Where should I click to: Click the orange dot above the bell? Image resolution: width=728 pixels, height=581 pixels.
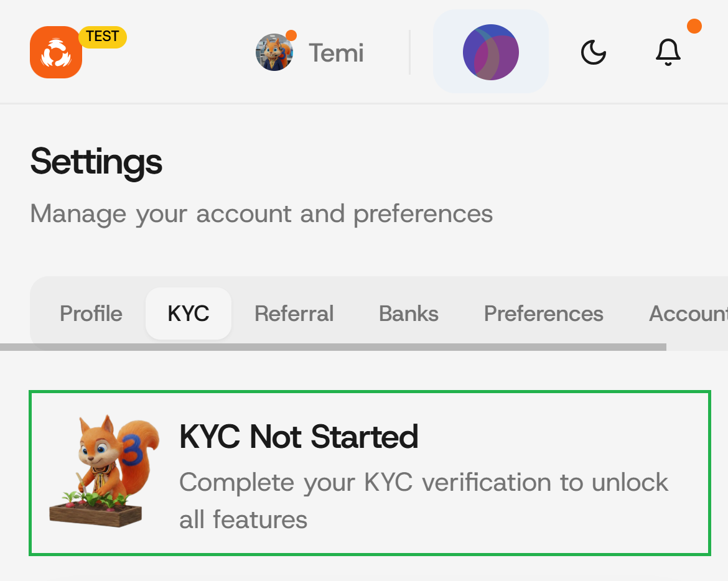pyautogui.click(x=694, y=26)
